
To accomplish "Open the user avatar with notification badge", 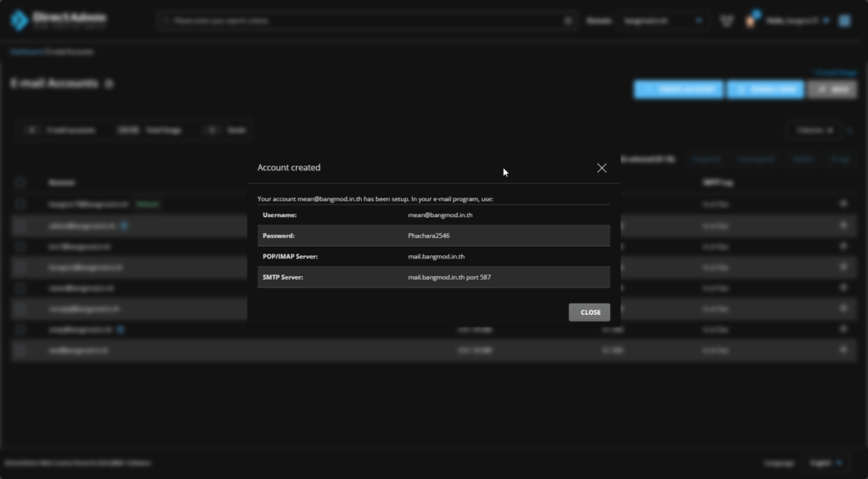I will [x=751, y=20].
